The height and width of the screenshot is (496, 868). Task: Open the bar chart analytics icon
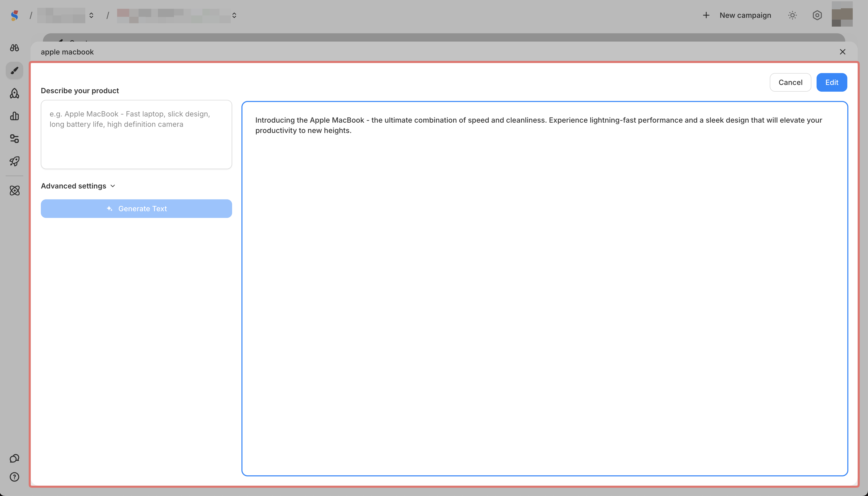tap(14, 116)
